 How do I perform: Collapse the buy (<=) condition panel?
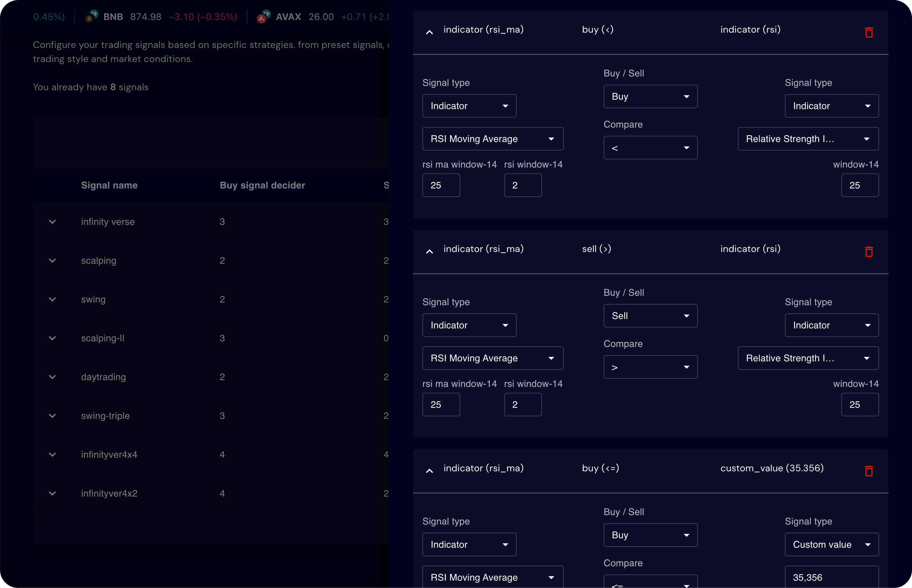tap(430, 471)
